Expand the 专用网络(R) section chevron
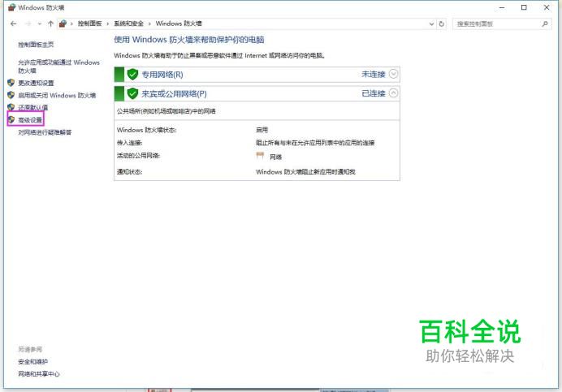The width and height of the screenshot is (562, 392). pyautogui.click(x=393, y=74)
